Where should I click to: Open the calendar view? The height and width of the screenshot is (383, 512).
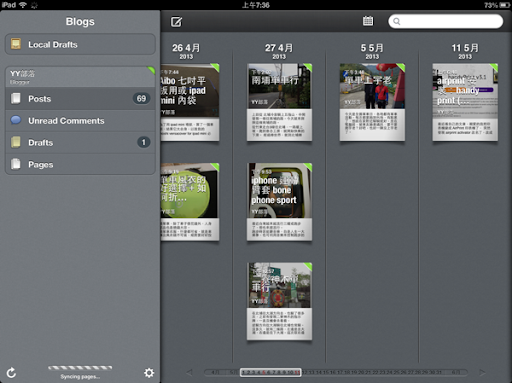pos(368,21)
